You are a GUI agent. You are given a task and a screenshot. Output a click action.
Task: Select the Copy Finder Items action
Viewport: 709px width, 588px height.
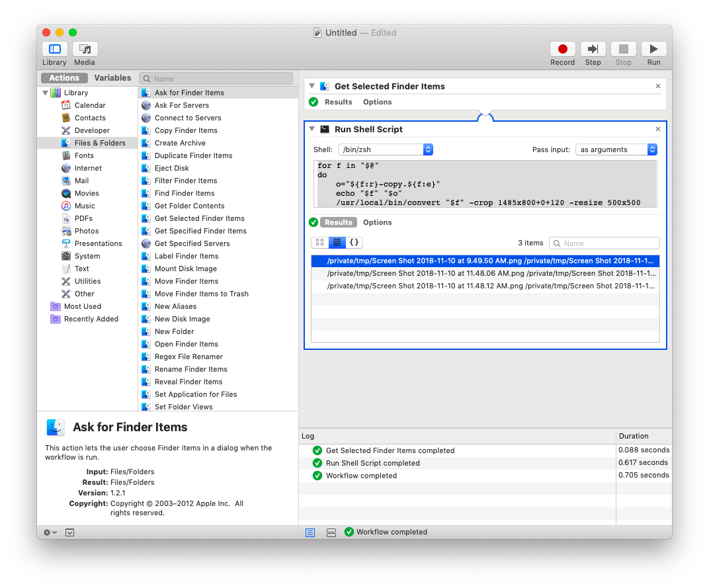(x=218, y=130)
